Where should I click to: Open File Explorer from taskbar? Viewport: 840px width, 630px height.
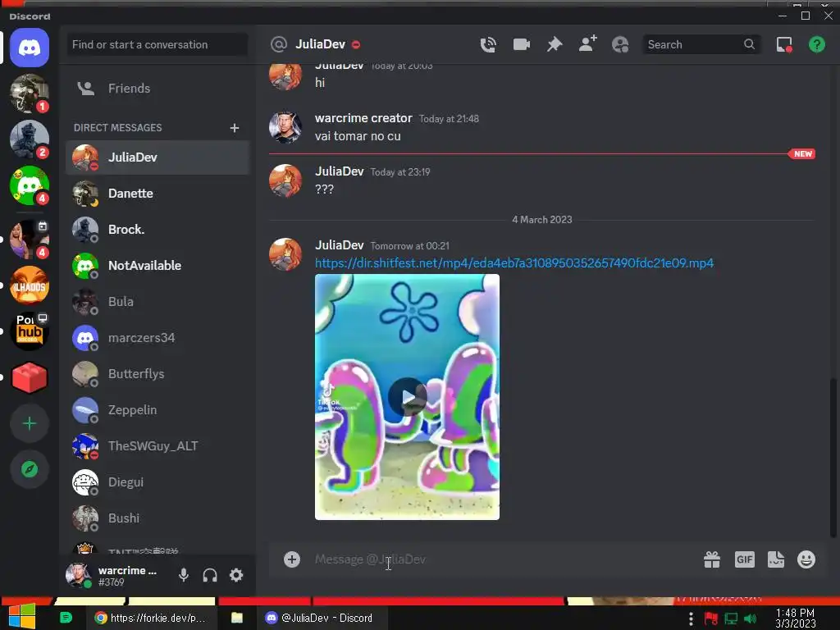coord(237,619)
